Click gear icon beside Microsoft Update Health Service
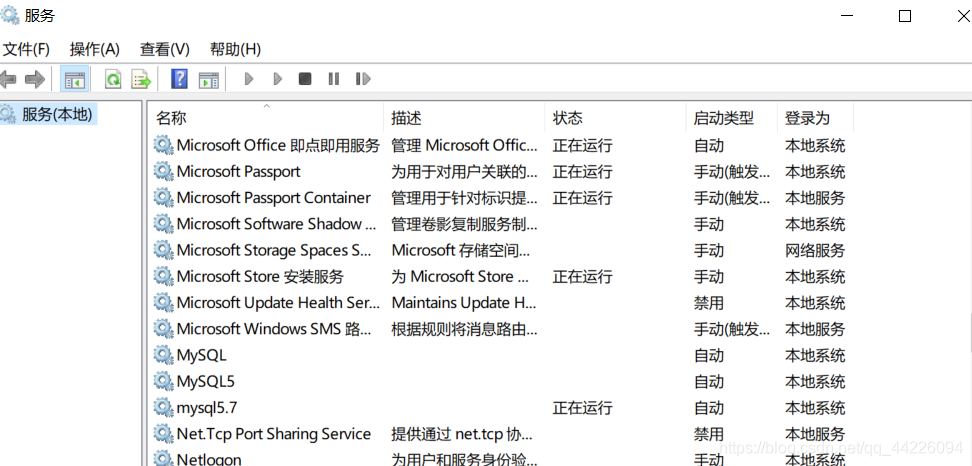Screen dimensions: 972x466 tap(163, 302)
